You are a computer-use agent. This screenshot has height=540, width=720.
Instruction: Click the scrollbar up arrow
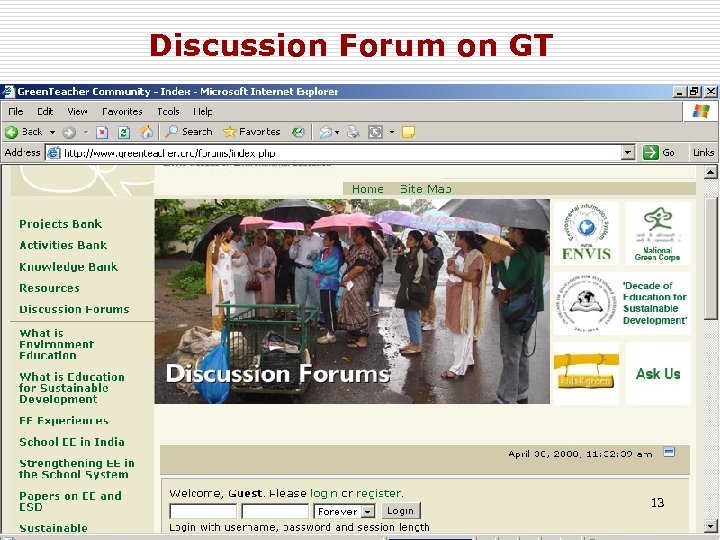pos(710,172)
